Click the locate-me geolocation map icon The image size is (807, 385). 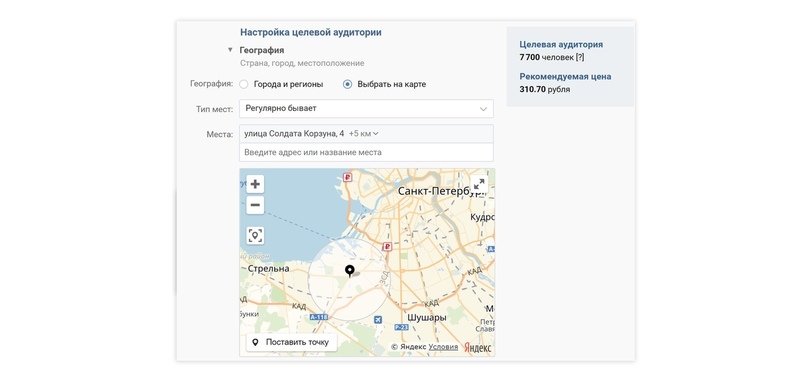[255, 236]
